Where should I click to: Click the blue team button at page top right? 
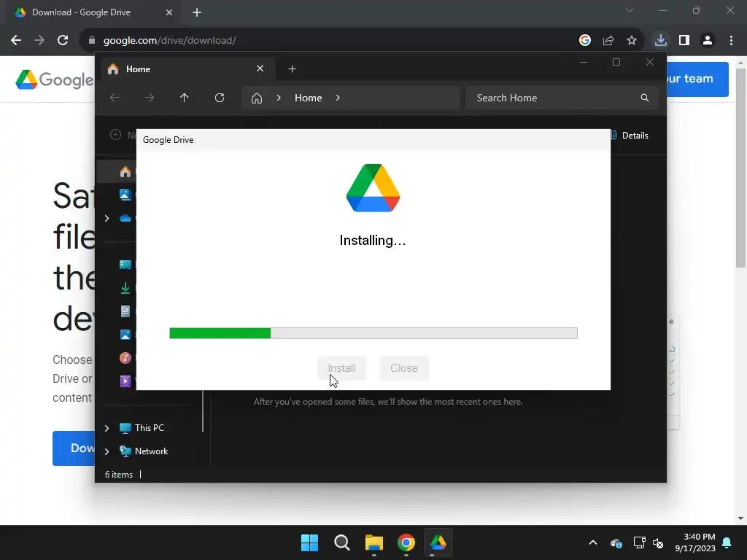tap(697, 79)
